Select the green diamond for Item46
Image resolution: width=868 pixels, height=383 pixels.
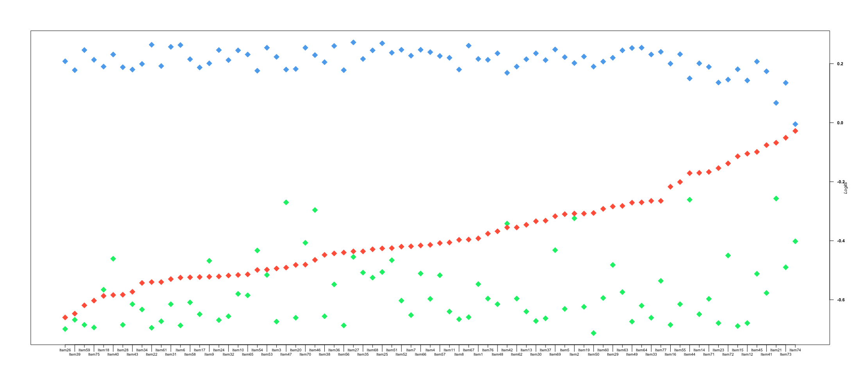(x=315, y=210)
